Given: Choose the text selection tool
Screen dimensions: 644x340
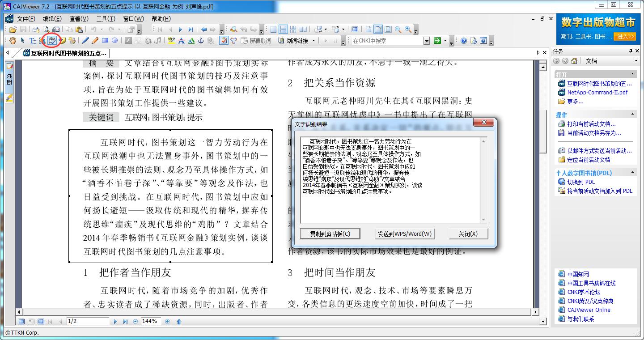Looking at the screenshot, I should (x=33, y=41).
